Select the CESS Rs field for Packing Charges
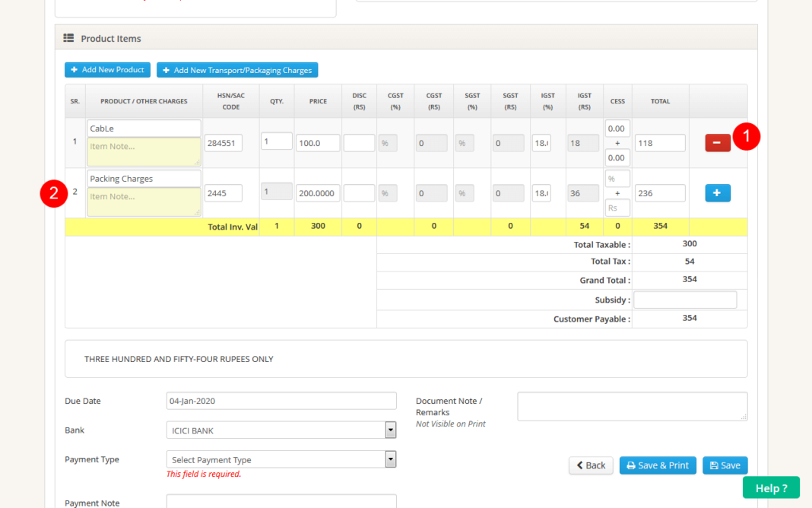This screenshot has width=812, height=508. [617, 207]
